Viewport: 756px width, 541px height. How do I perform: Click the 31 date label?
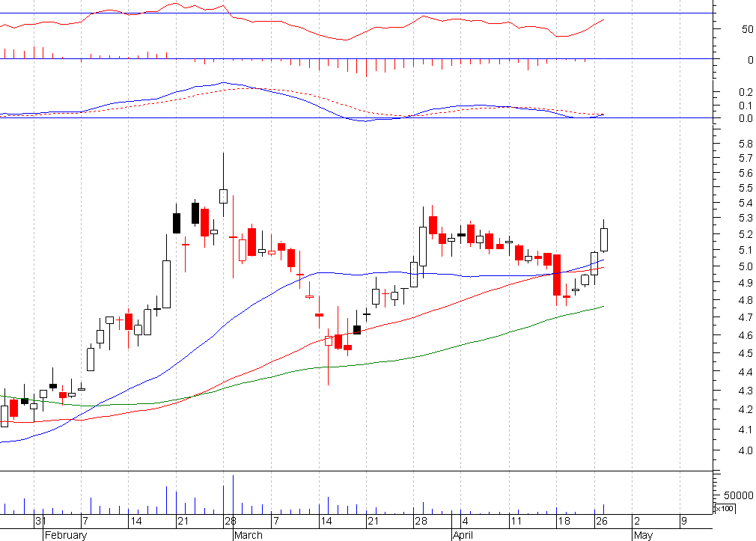click(x=40, y=522)
